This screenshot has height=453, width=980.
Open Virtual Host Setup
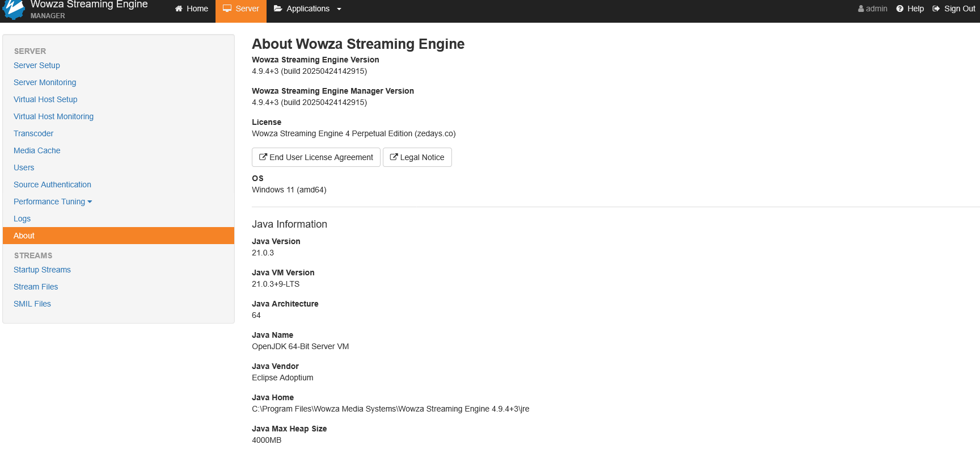pyautogui.click(x=45, y=99)
